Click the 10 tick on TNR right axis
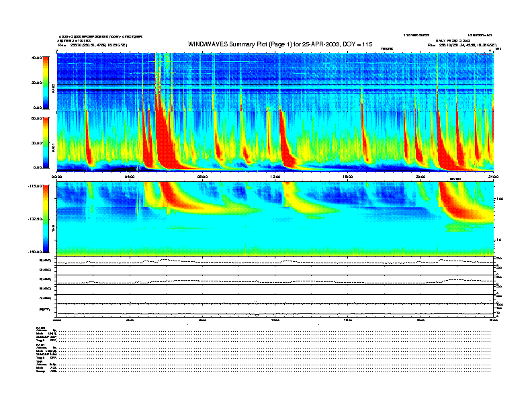 pos(499,240)
